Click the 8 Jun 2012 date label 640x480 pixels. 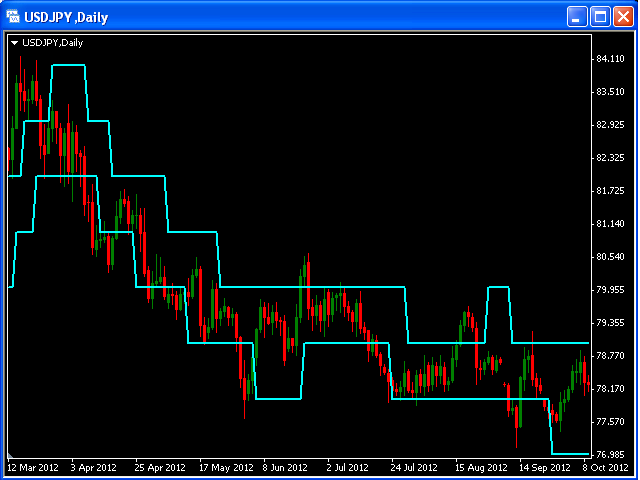(285, 468)
